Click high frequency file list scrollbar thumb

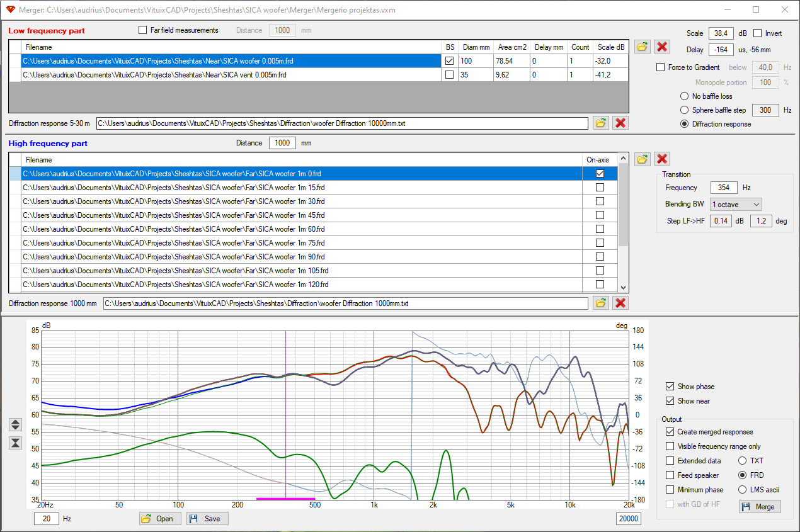[624, 205]
